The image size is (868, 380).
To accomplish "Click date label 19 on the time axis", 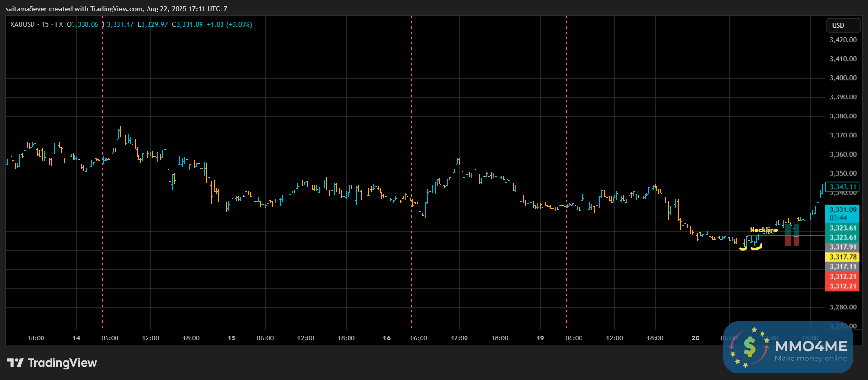I will coord(540,338).
